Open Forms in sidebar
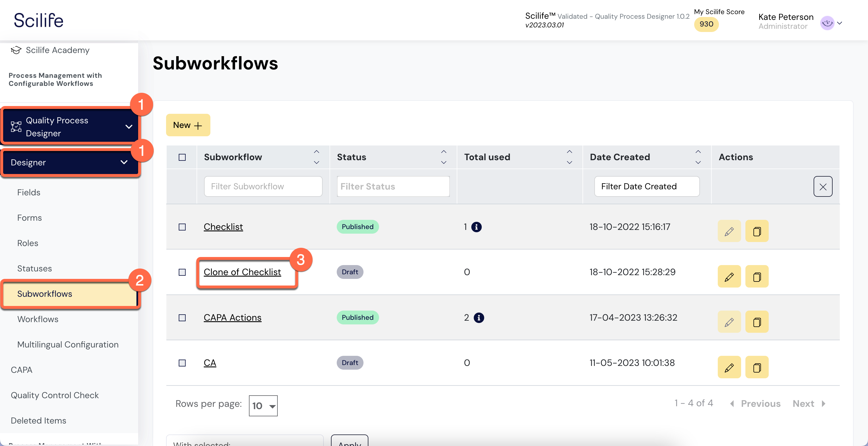The width and height of the screenshot is (868, 446). coord(29,218)
